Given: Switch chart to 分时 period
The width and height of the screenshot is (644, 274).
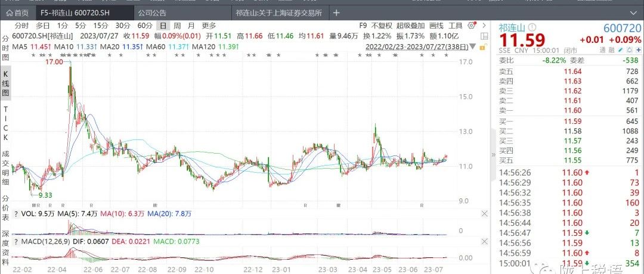Looking at the screenshot, I should 21,26.
